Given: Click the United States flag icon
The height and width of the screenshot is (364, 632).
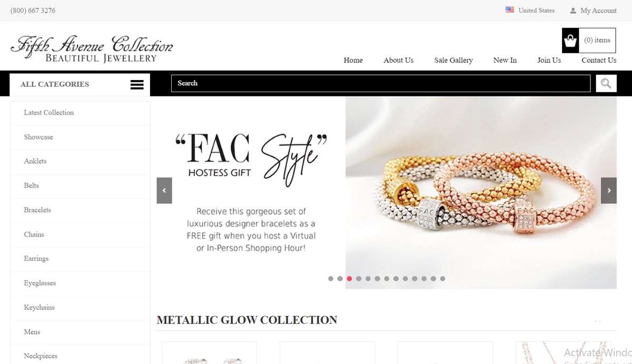Looking at the screenshot, I should click(510, 10).
